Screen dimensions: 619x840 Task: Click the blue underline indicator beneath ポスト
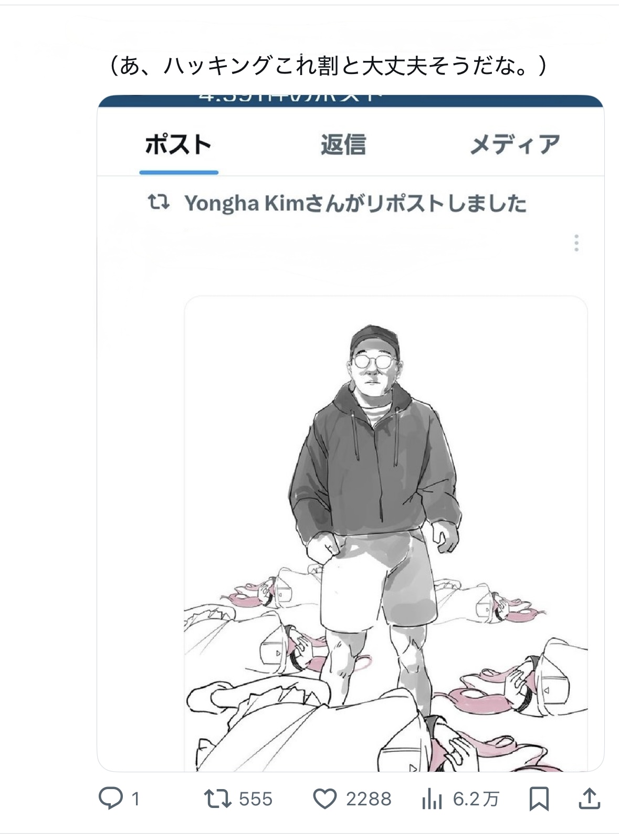click(179, 172)
